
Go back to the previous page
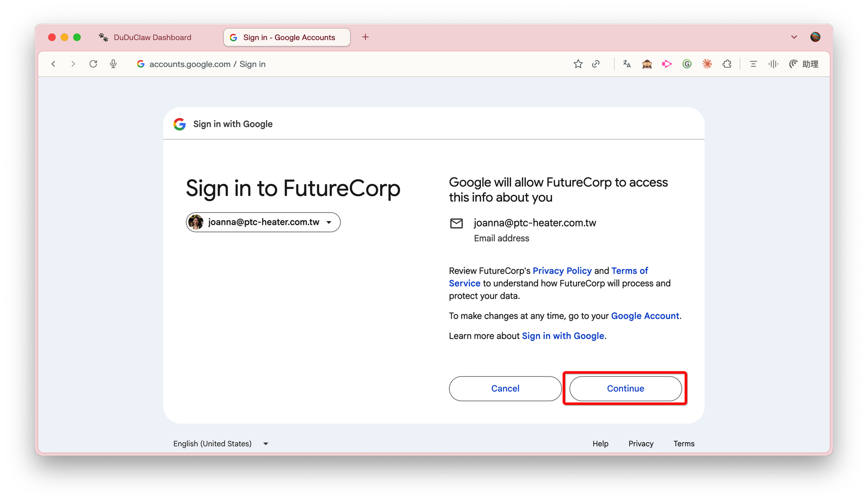click(53, 64)
